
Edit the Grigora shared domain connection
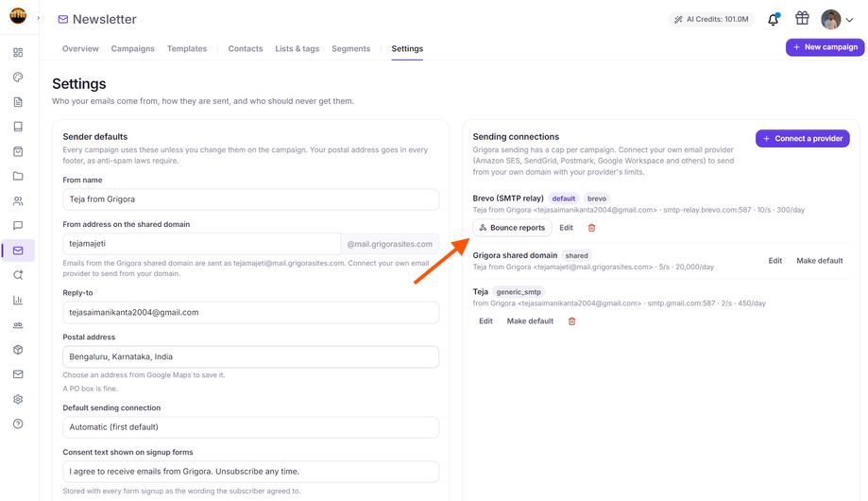click(x=775, y=261)
